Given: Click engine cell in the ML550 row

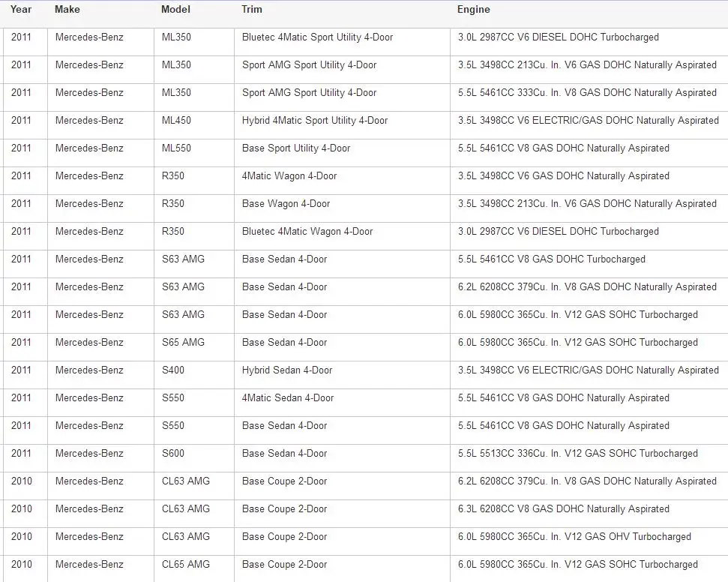Looking at the screenshot, I should (564, 148).
